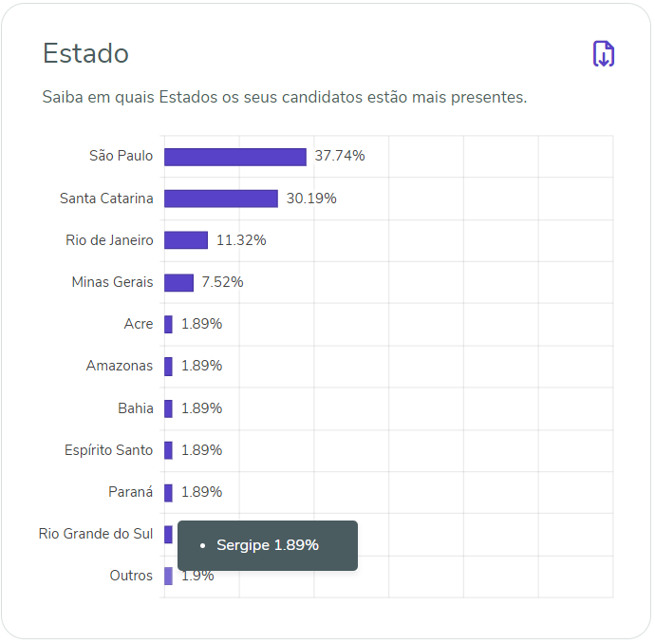Select the Espírito Santo bar

pyautogui.click(x=168, y=450)
